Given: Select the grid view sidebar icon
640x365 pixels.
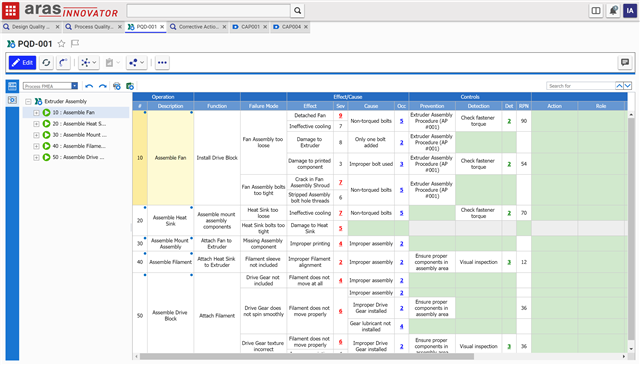Looking at the screenshot, I should [12, 86].
